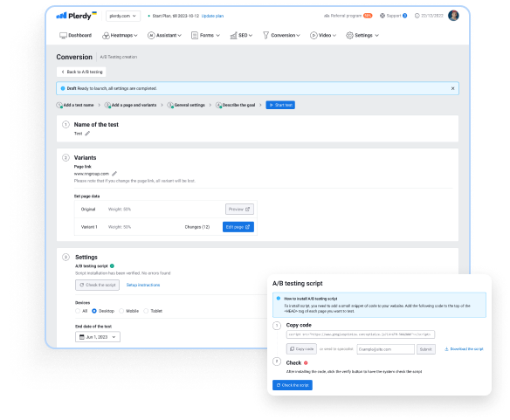Click the Changes (12) text for Variant 1
The width and height of the screenshot is (510, 420).
click(x=197, y=227)
